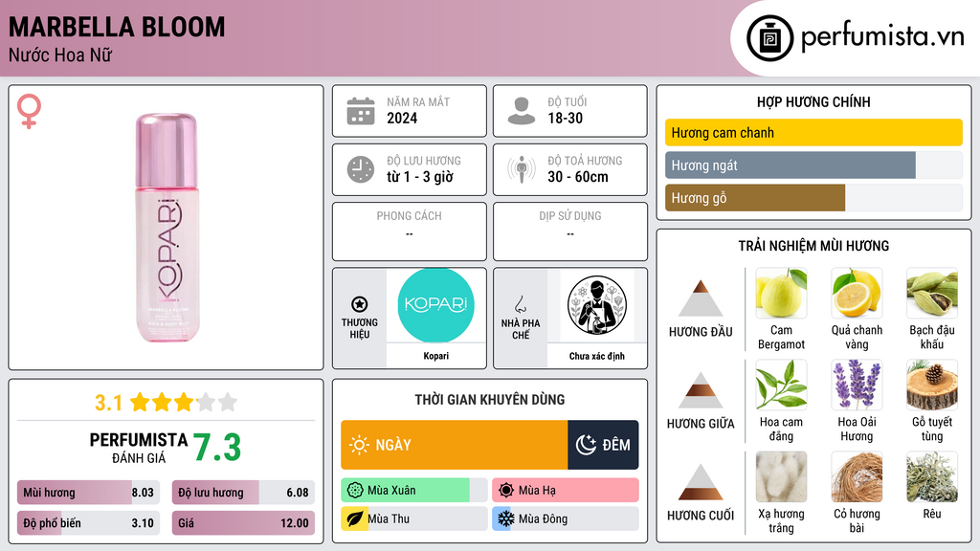Click the Kopari brand name label
This screenshot has height=551, width=980.
click(435, 356)
